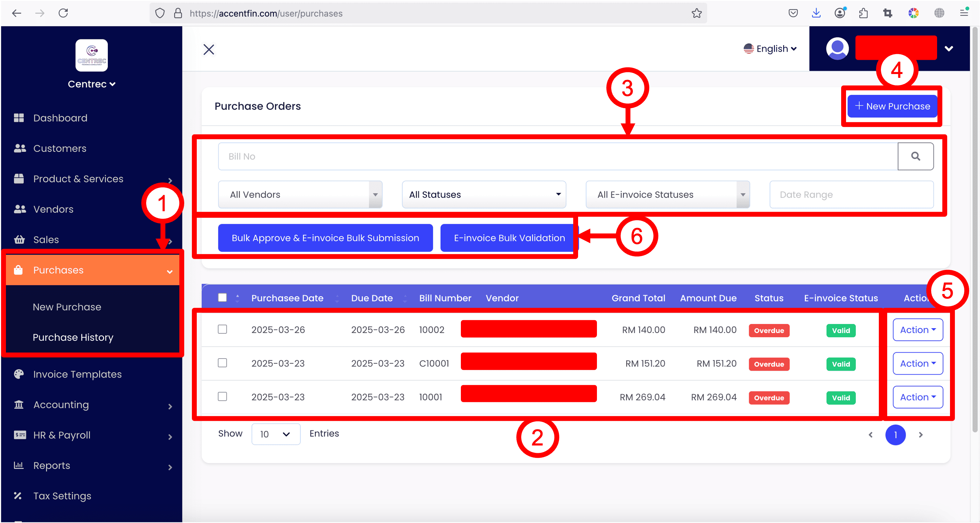Click the Reports chart icon in sidebar
This screenshot has height=523, width=980.
[18, 465]
